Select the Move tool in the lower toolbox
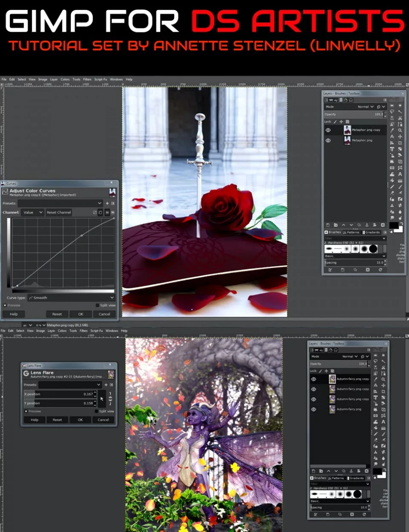This screenshot has height=532, width=409. (x=383, y=385)
